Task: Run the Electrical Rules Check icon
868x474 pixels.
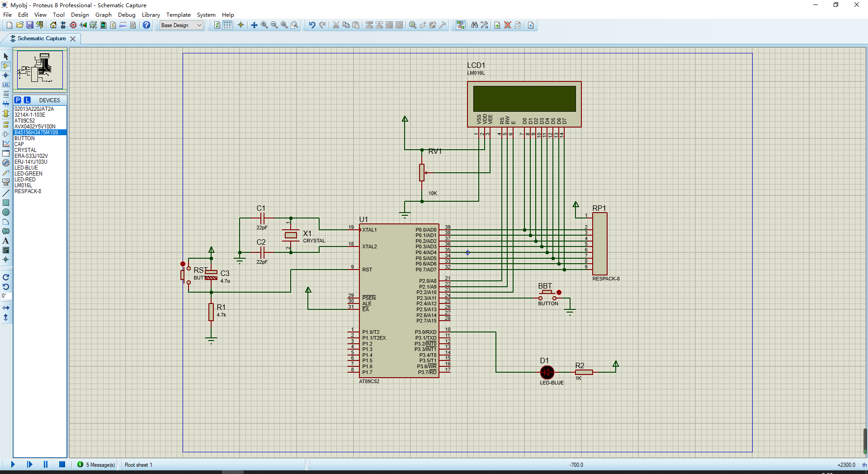Action: pos(531,25)
